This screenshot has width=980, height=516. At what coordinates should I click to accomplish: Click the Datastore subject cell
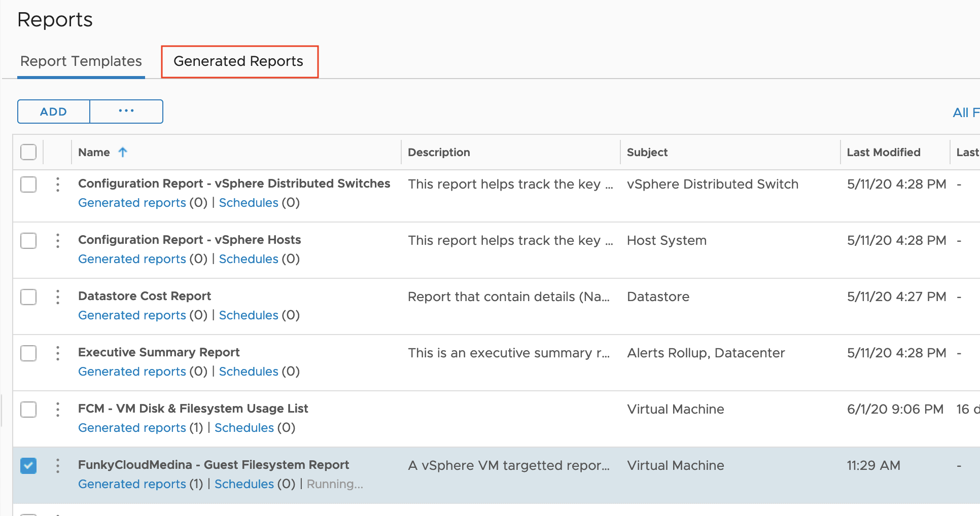pyautogui.click(x=658, y=297)
